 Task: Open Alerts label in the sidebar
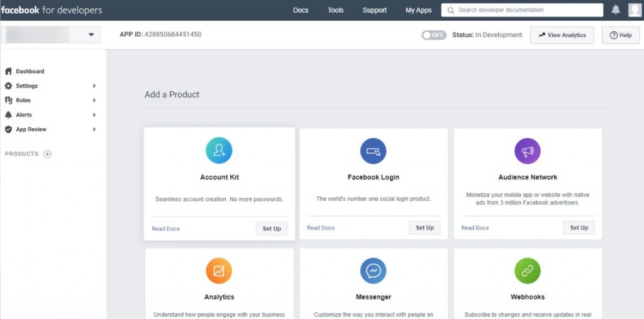tap(24, 115)
